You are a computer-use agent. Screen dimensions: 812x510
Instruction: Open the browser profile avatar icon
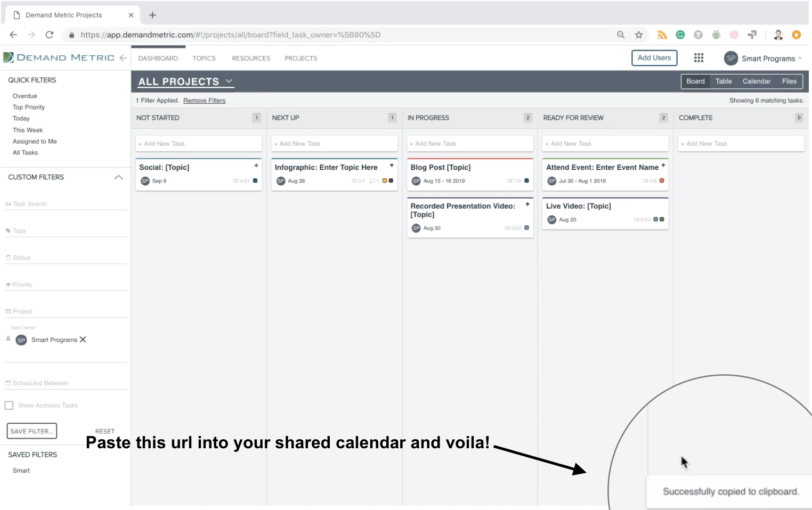pos(778,35)
